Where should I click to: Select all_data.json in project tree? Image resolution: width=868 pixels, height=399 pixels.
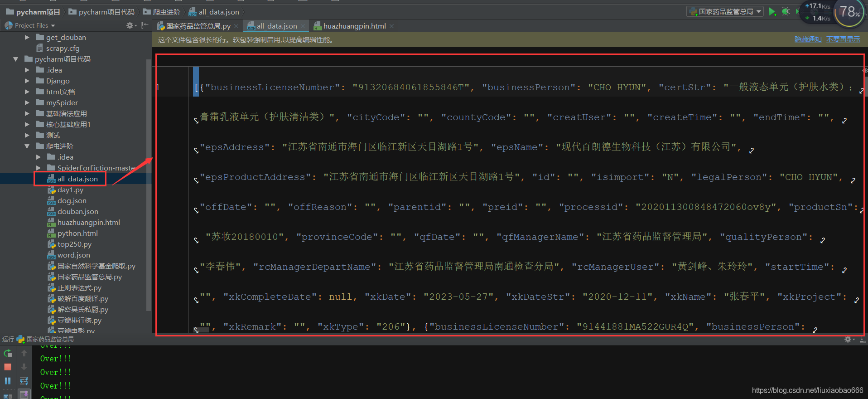[x=72, y=179]
